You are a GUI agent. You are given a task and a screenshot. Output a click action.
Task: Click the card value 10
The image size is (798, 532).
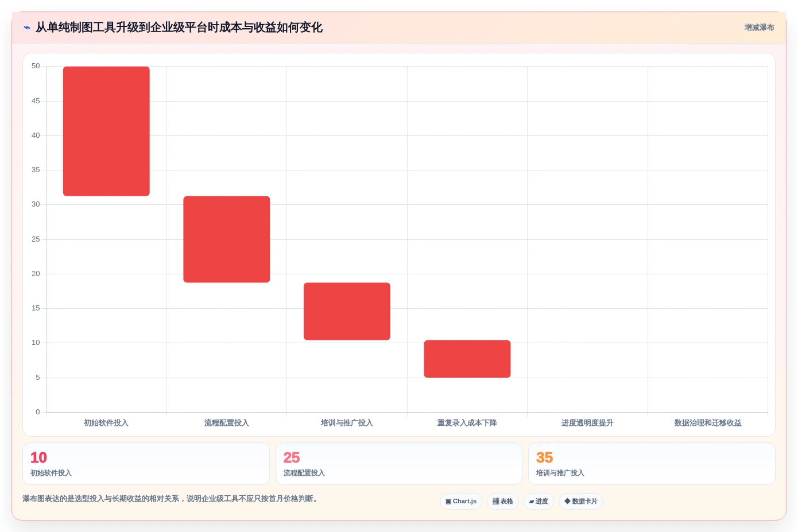point(38,457)
